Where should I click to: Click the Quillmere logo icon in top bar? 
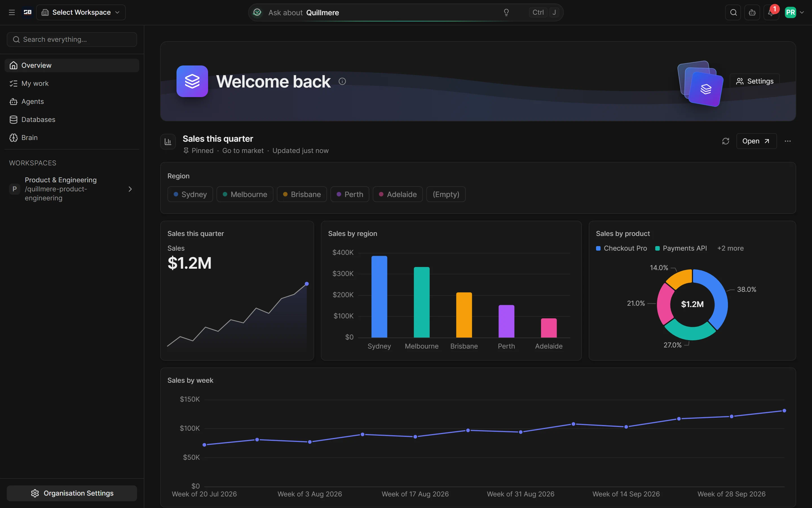point(28,12)
